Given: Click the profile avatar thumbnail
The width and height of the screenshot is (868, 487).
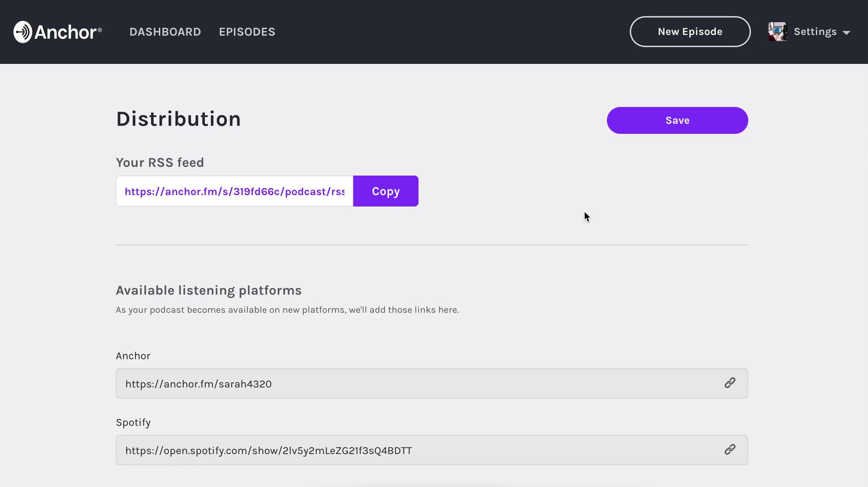Looking at the screenshot, I should coord(777,32).
